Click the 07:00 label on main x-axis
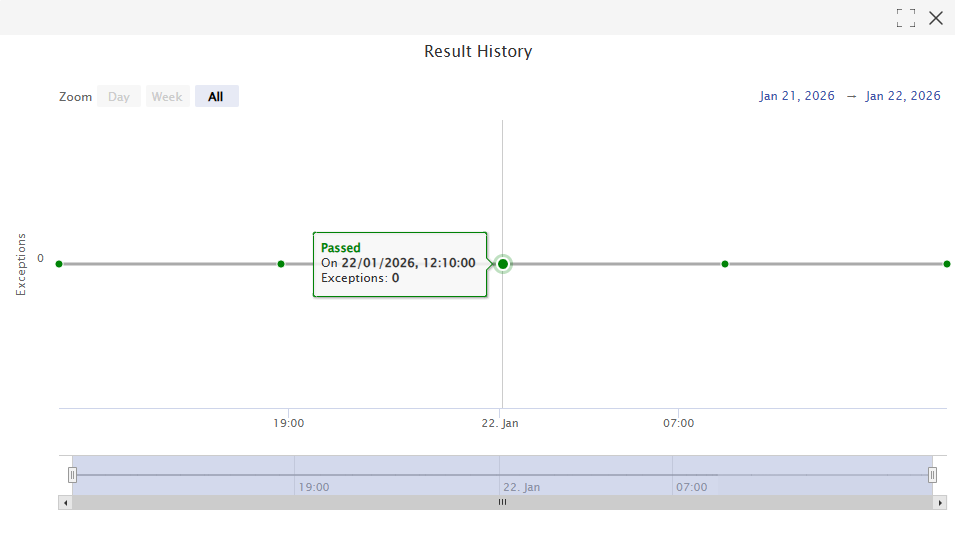This screenshot has height=542, width=955. 678,423
